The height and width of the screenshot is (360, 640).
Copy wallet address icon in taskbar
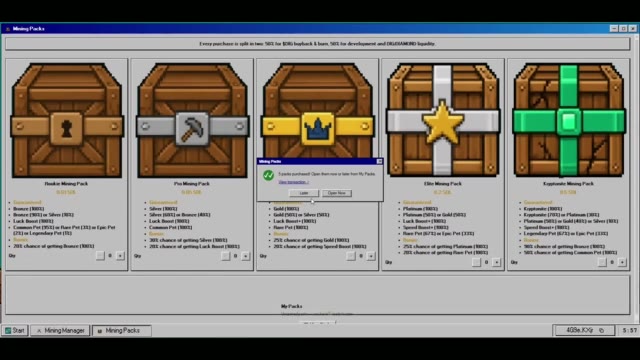click(x=602, y=330)
